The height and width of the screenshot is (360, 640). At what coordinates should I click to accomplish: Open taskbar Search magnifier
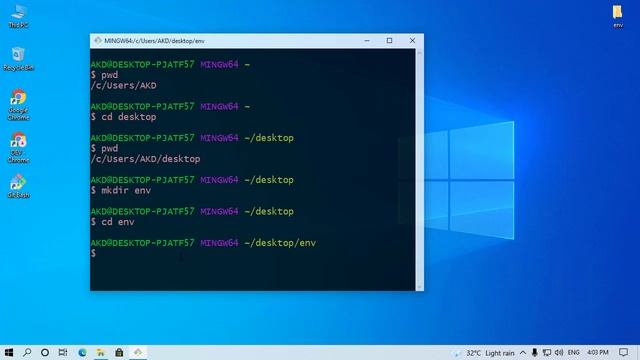point(27,352)
